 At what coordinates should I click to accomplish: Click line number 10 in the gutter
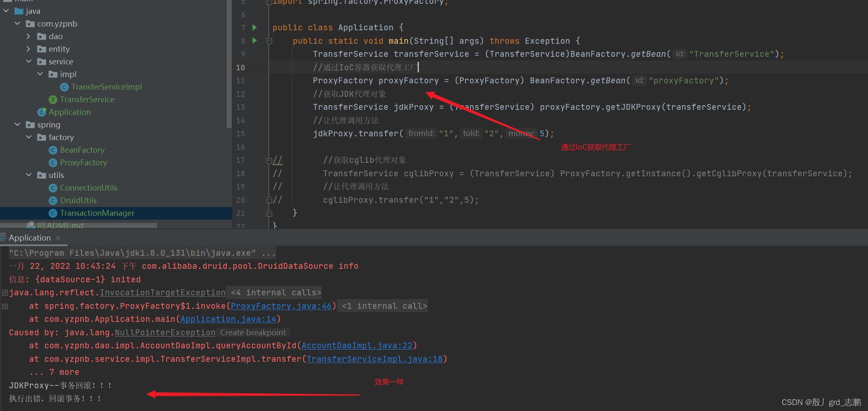coord(241,67)
